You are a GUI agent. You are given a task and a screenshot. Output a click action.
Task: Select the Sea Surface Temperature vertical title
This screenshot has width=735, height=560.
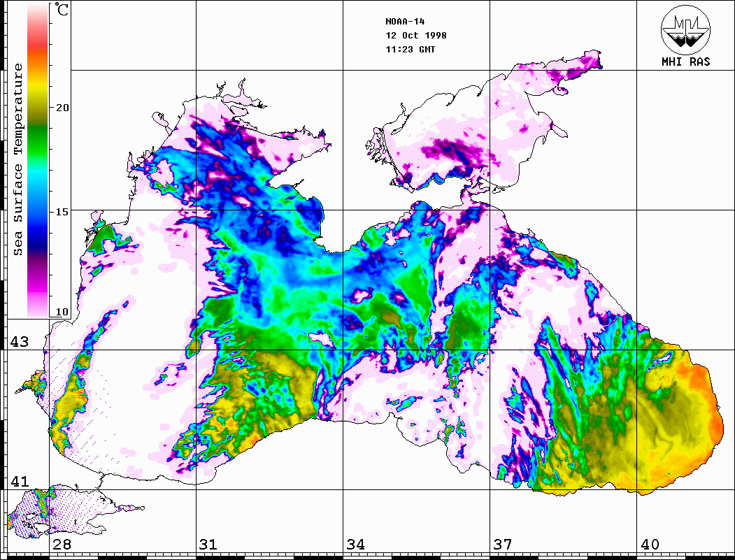19,159
